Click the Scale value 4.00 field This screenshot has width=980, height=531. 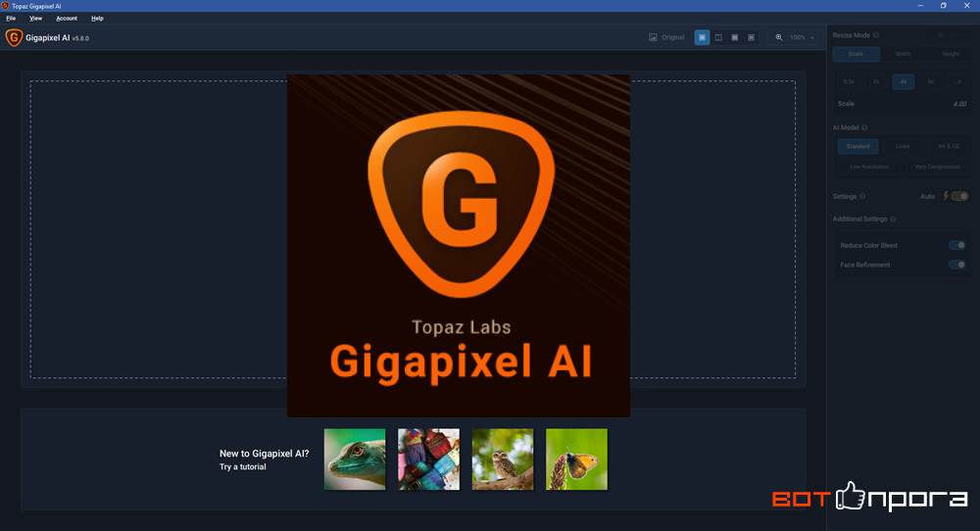click(x=959, y=104)
